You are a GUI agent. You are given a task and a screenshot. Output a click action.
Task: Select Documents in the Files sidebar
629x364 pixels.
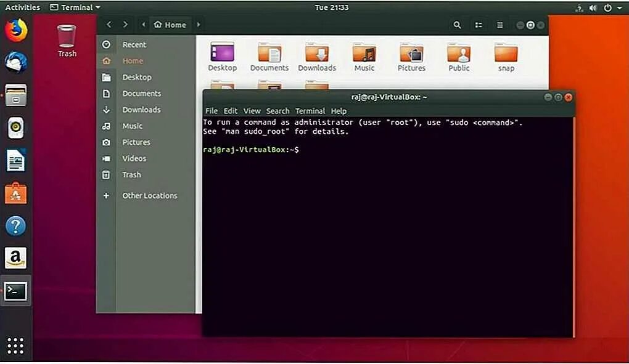[146, 93]
